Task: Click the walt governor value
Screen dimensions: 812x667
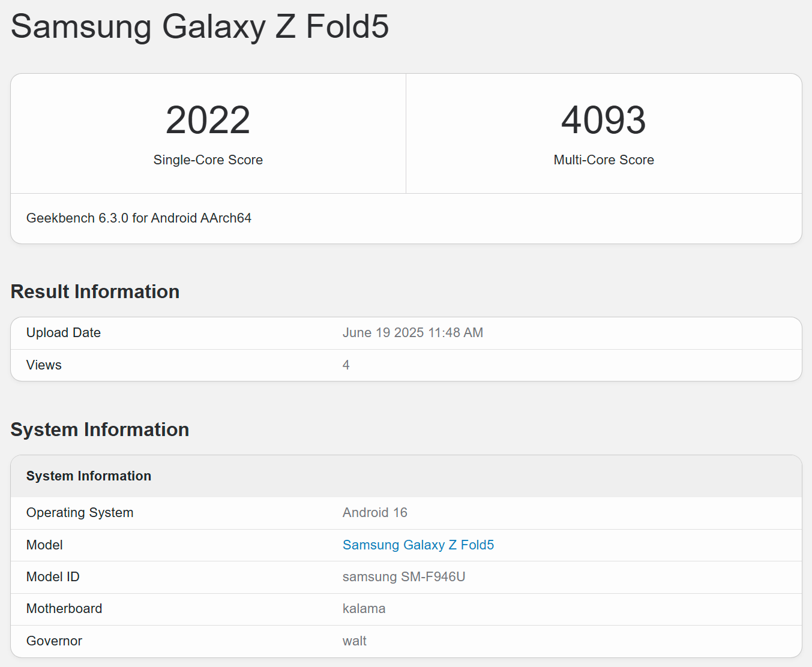Action: coord(354,641)
